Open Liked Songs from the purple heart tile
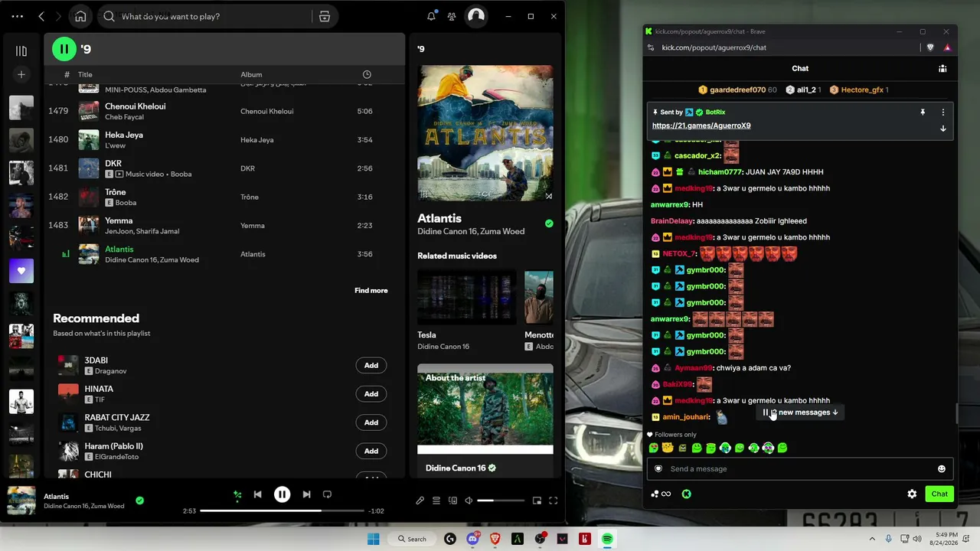 pyautogui.click(x=21, y=271)
